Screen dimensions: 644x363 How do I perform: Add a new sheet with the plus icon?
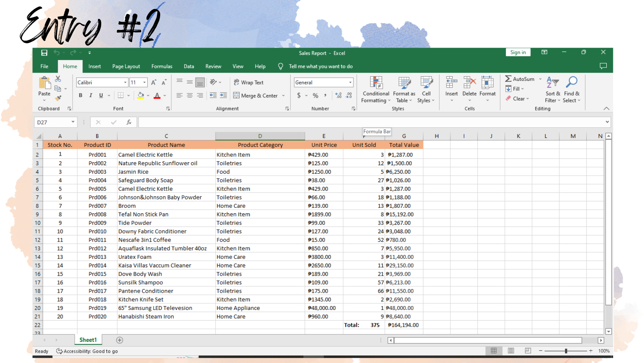point(120,340)
